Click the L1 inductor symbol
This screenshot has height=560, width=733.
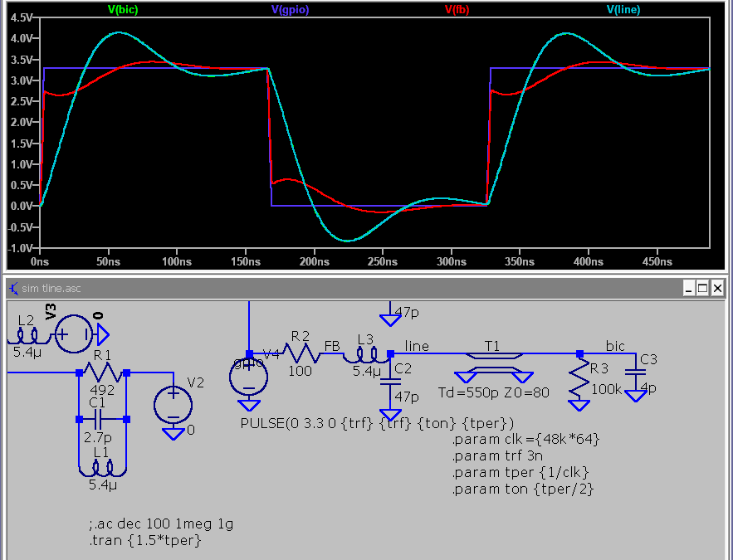click(100, 470)
